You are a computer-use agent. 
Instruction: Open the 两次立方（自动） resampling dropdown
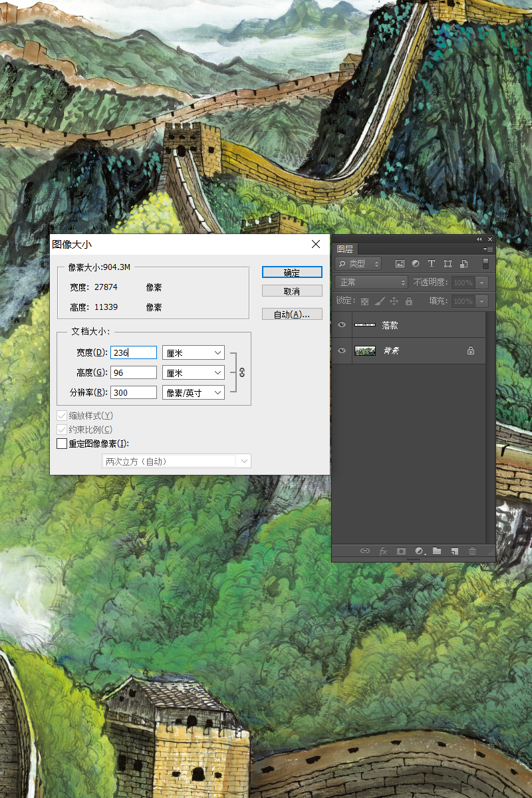pyautogui.click(x=177, y=461)
